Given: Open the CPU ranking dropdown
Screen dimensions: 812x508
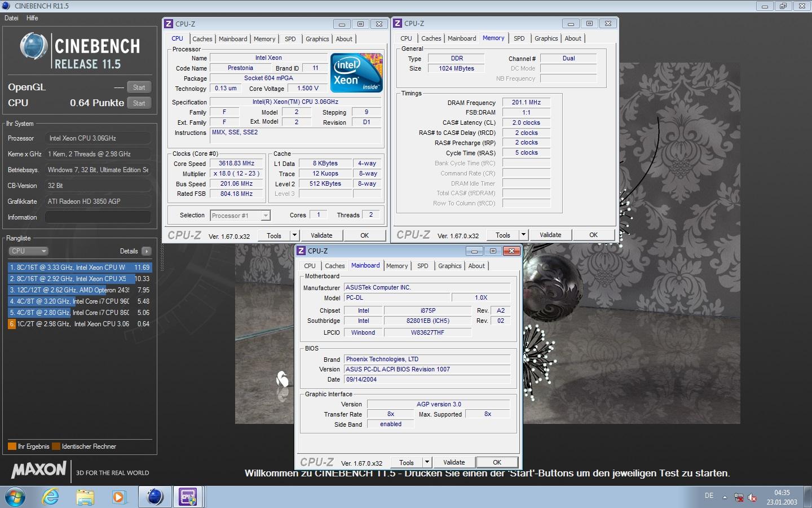Looking at the screenshot, I should point(28,251).
